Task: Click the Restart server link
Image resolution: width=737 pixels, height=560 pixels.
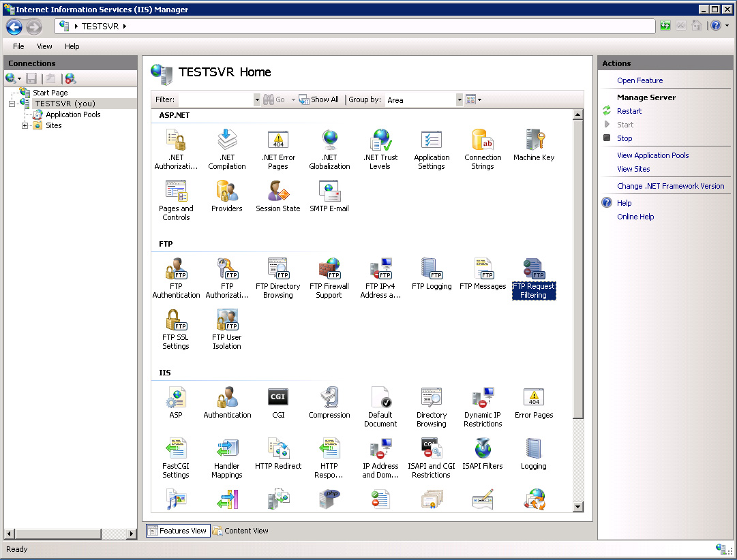Action: pyautogui.click(x=629, y=111)
